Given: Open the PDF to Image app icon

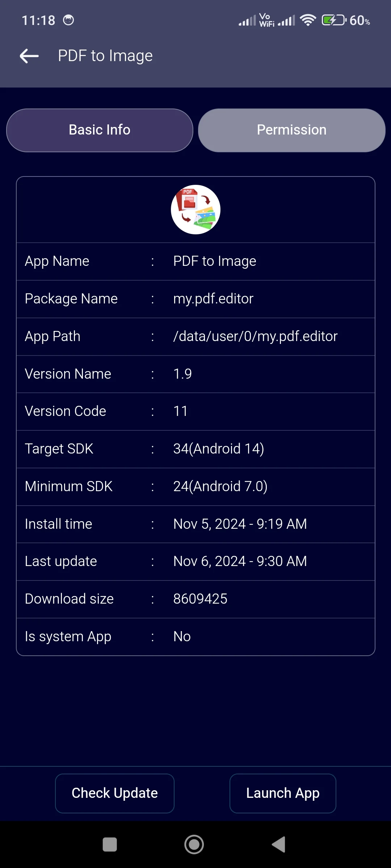Looking at the screenshot, I should click(195, 210).
